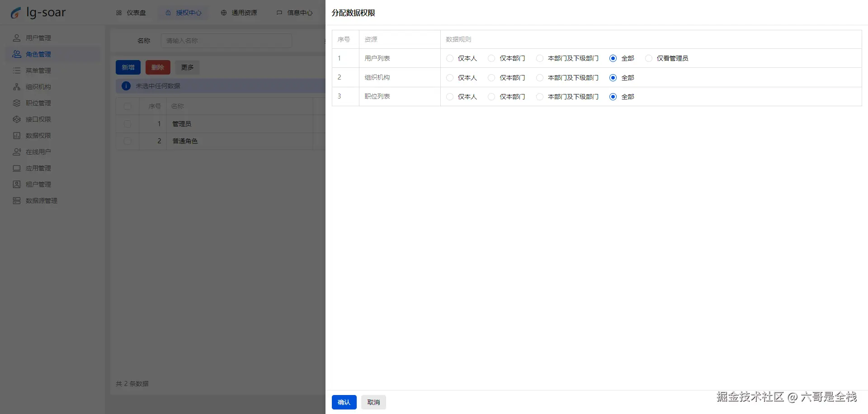Select 全部 for 用户列表

[x=613, y=58]
